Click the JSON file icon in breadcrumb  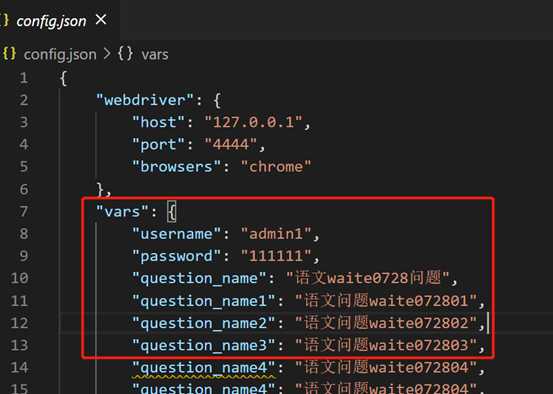[9, 54]
